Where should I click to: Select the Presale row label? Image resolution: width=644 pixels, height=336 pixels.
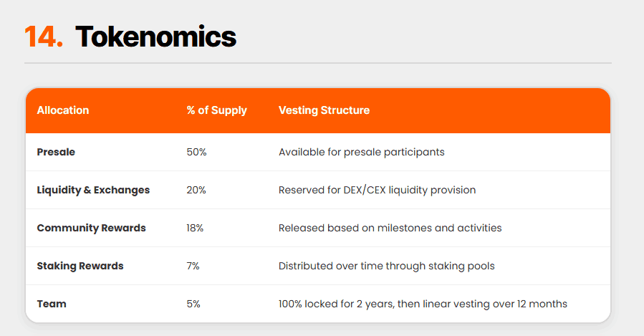56,152
